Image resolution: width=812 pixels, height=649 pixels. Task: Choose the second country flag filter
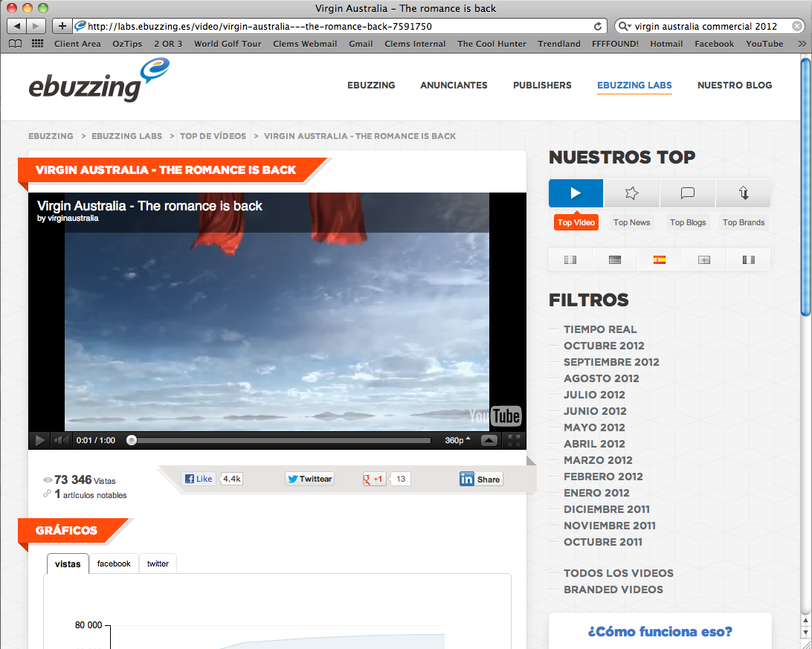pyautogui.click(x=615, y=259)
